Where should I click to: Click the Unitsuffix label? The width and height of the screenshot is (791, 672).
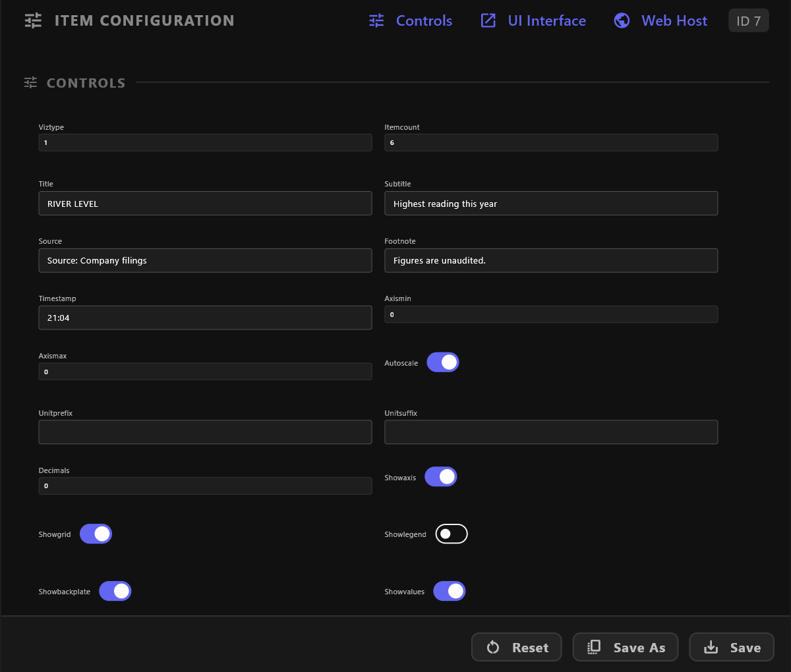(401, 413)
